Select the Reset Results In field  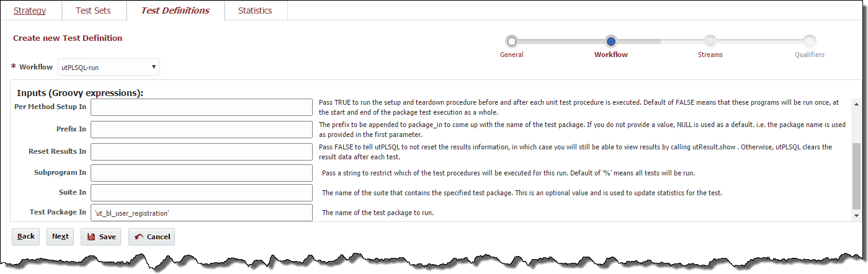pos(202,151)
